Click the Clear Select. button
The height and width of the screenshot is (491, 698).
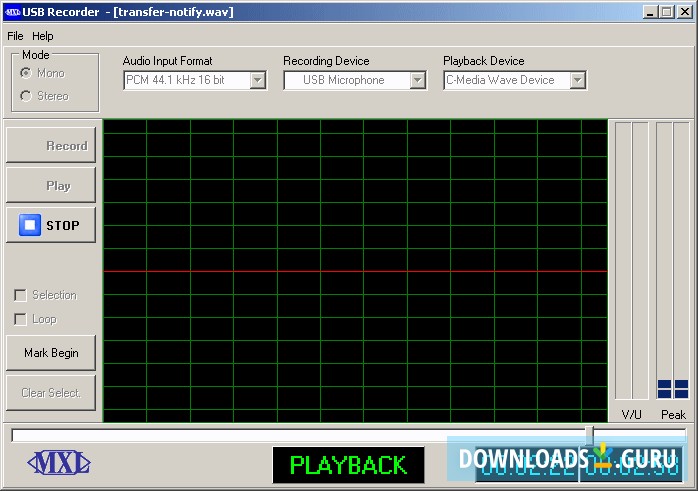[x=51, y=393]
